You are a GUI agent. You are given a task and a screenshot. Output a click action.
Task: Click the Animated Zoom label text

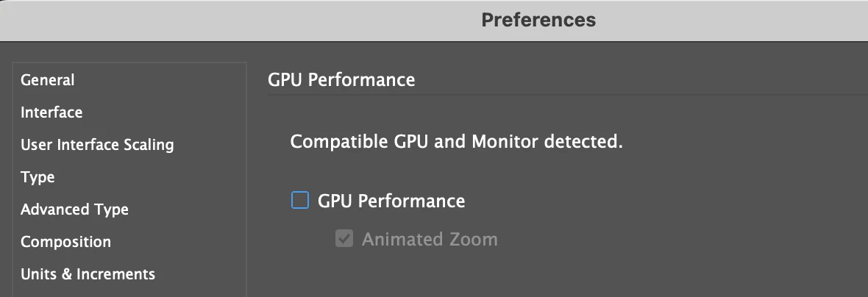(x=430, y=239)
